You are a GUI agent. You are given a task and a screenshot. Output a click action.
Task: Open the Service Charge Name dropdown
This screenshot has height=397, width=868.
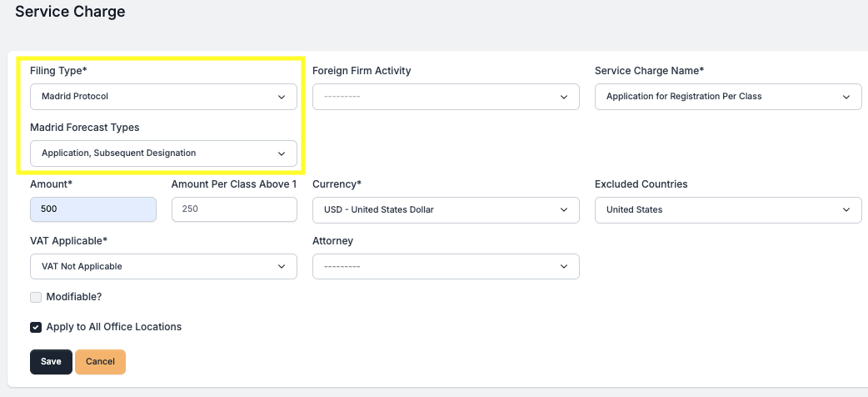pyautogui.click(x=727, y=97)
